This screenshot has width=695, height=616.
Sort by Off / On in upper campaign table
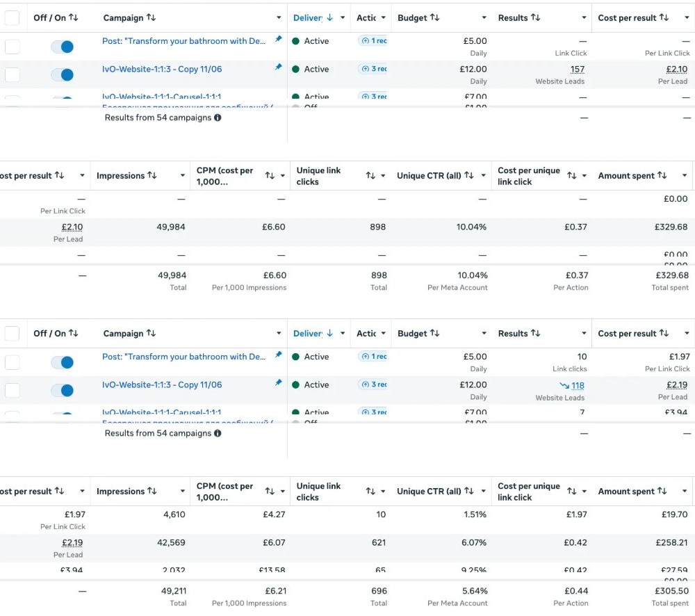(x=74, y=18)
